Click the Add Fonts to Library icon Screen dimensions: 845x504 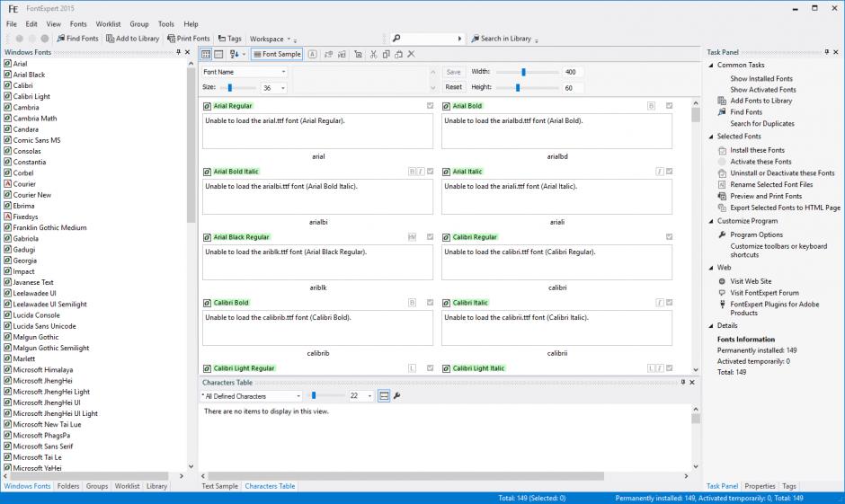722,101
